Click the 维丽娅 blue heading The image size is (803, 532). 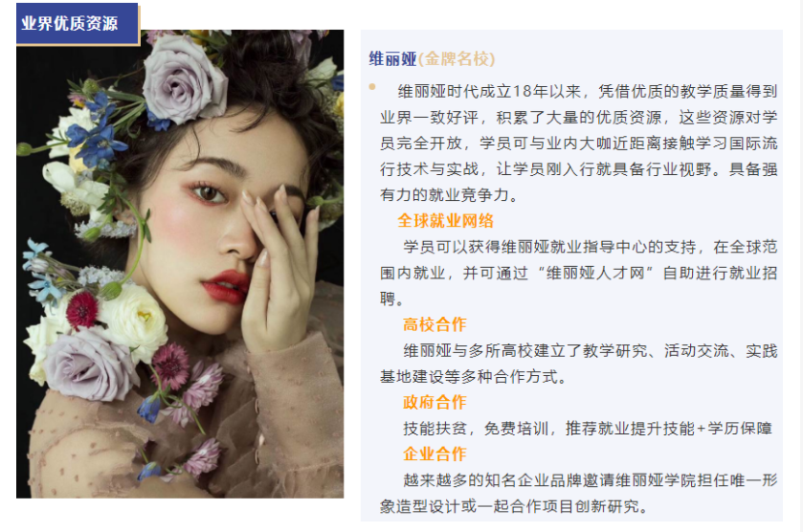[x=392, y=59]
